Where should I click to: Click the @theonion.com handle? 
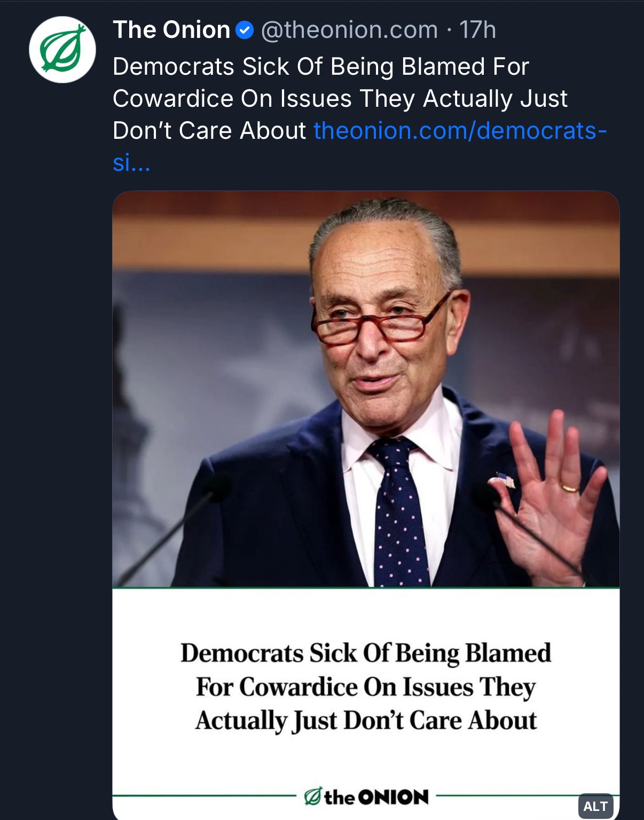click(x=349, y=30)
